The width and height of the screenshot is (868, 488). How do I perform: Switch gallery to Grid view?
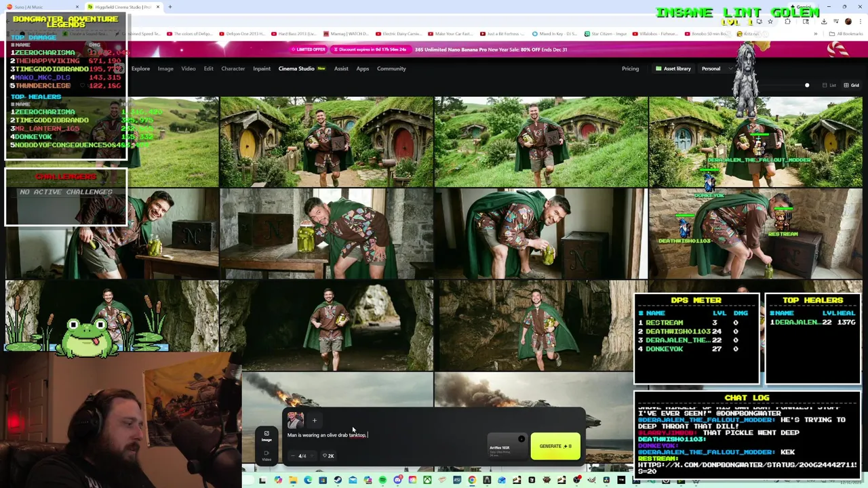(x=852, y=85)
